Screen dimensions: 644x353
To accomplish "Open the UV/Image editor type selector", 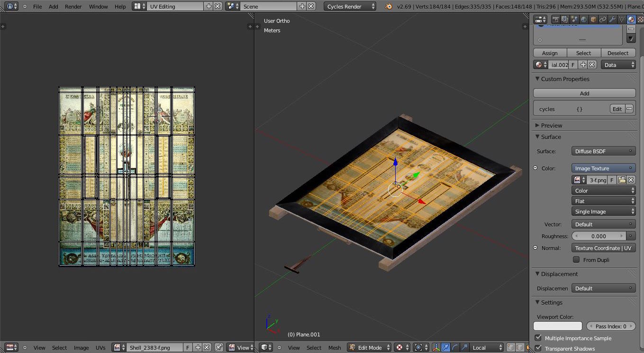I will (12, 347).
